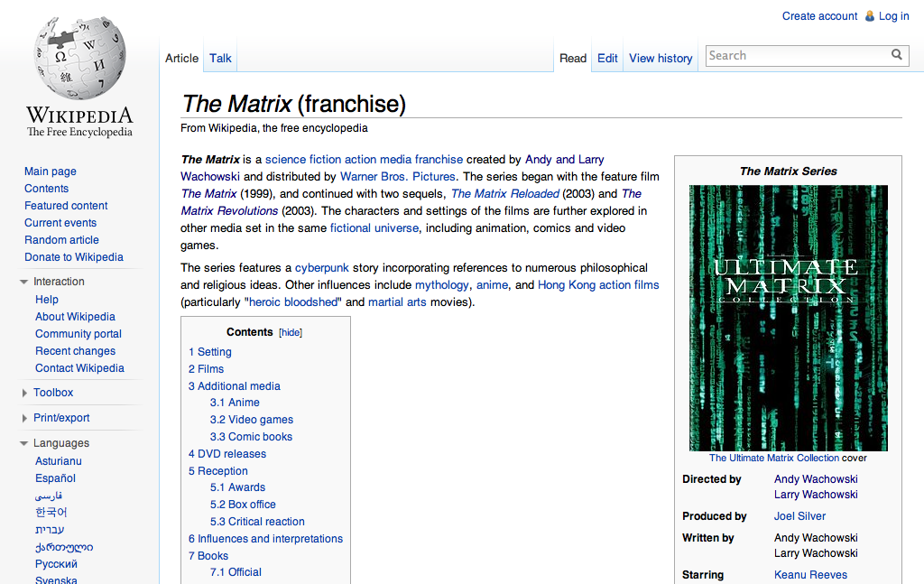Select the Read tab

[x=573, y=59]
